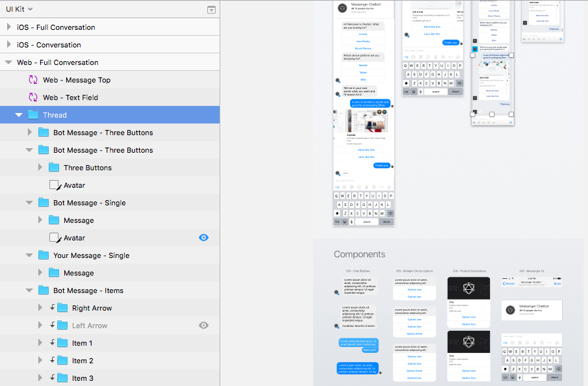Image resolution: width=588 pixels, height=386 pixels.
Task: Select the Item 3 layer
Action: click(83, 378)
